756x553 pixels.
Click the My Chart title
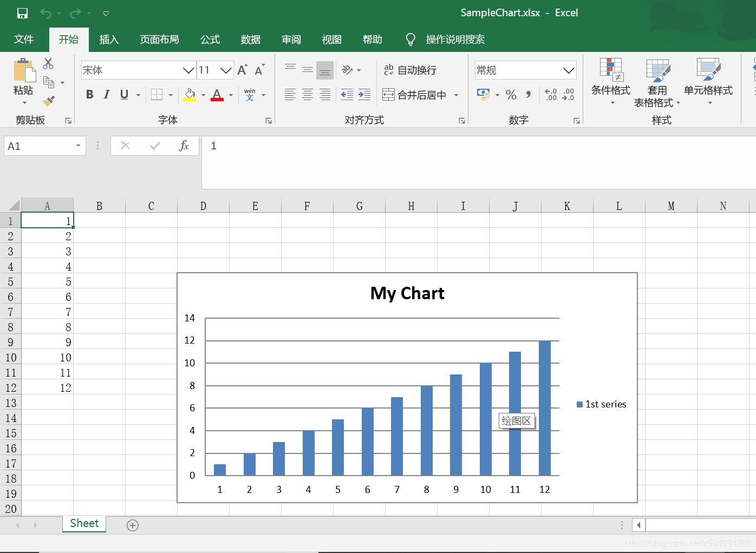[407, 293]
